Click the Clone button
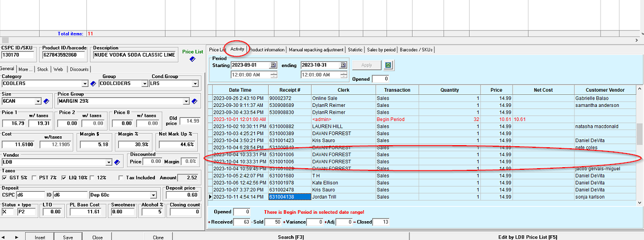 158,237
